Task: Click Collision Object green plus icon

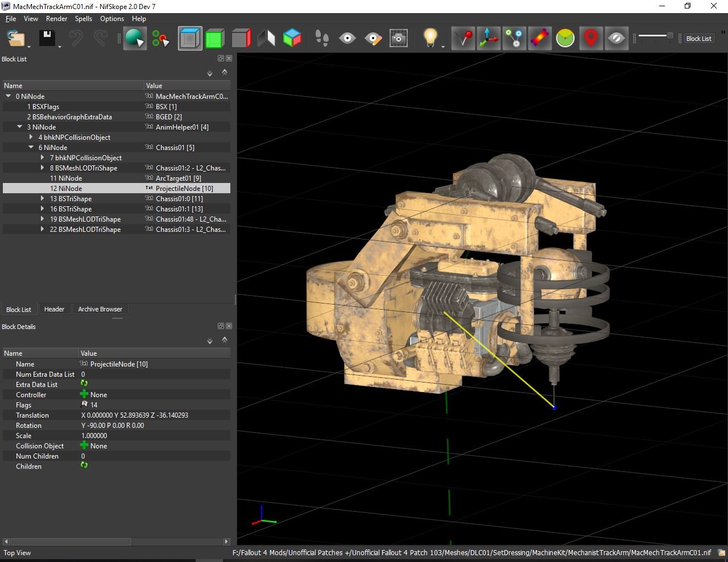Action: (84, 446)
